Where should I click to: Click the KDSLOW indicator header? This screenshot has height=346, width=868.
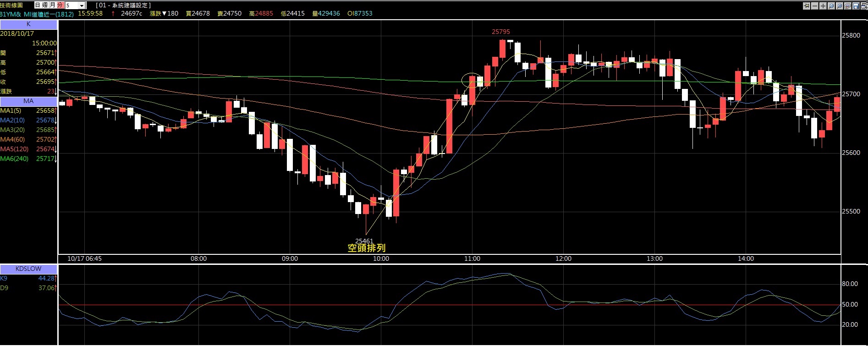[x=28, y=269]
